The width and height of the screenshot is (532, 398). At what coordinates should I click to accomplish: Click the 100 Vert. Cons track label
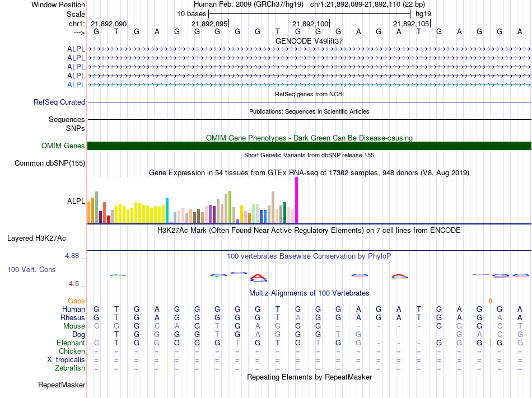(31, 270)
